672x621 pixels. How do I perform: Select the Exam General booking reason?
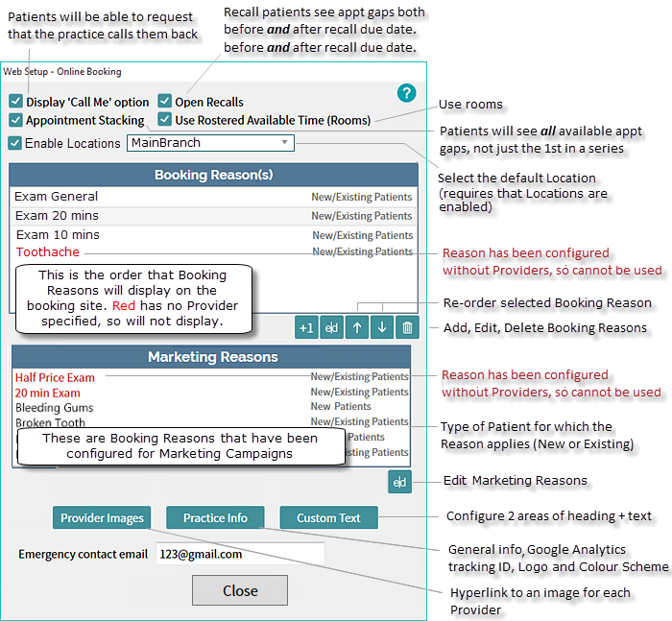pos(213,197)
